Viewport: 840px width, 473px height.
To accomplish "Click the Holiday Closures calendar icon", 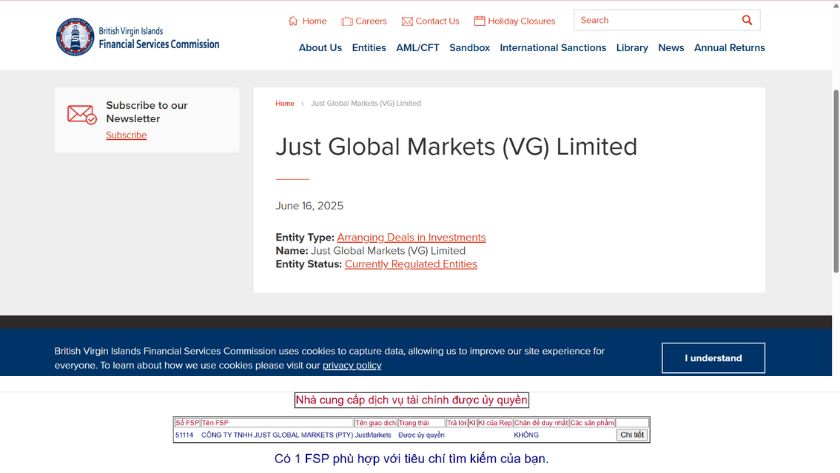I will click(479, 21).
